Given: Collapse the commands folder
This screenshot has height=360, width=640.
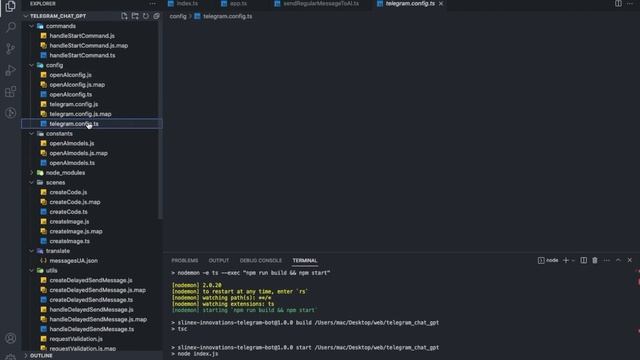Looking at the screenshot, I should point(56,26).
